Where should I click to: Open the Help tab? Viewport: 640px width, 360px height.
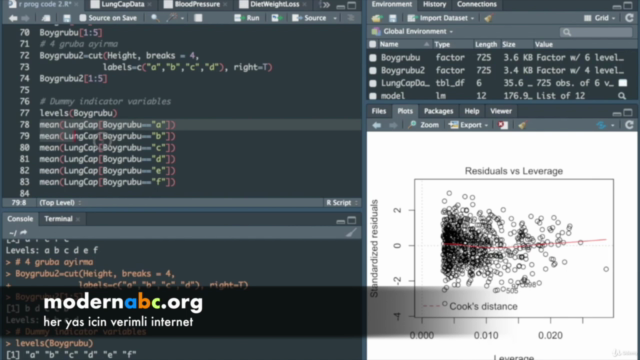471,111
